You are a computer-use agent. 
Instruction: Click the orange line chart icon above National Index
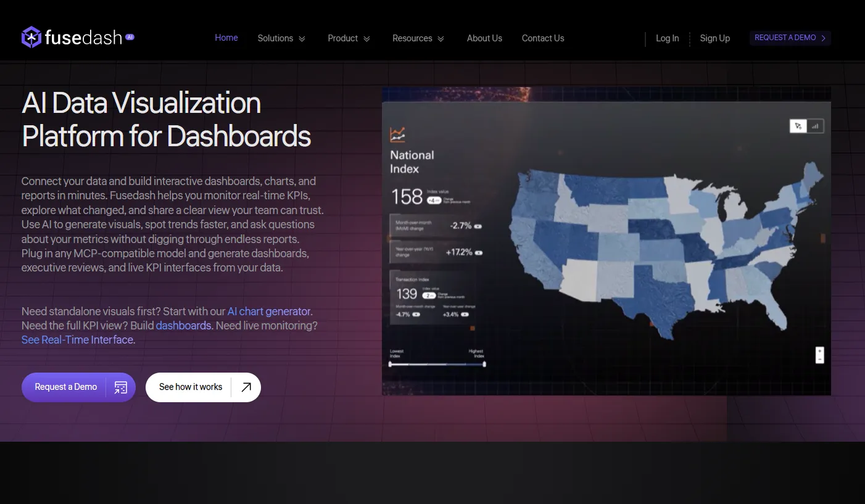(x=397, y=134)
